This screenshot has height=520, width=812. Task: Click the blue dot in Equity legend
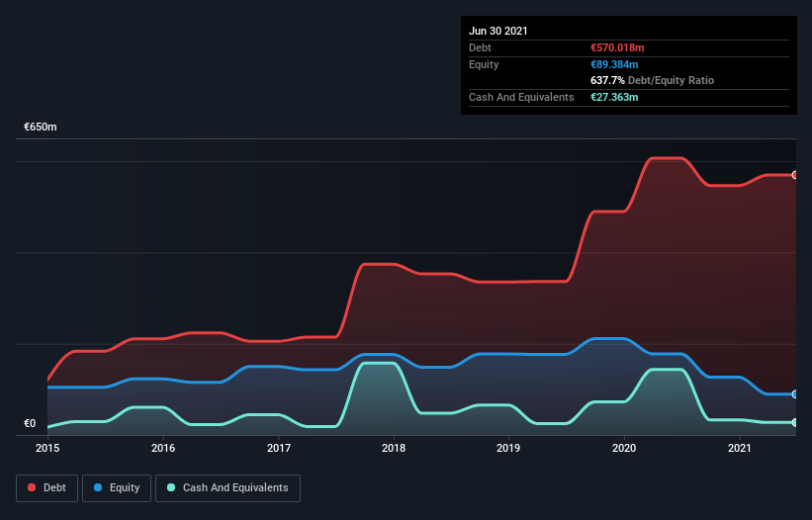tap(98, 487)
